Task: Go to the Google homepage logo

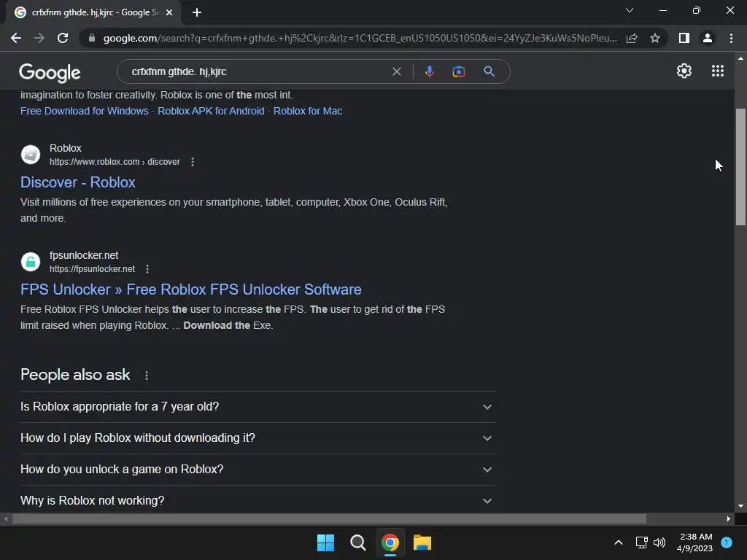Action: coord(50,72)
